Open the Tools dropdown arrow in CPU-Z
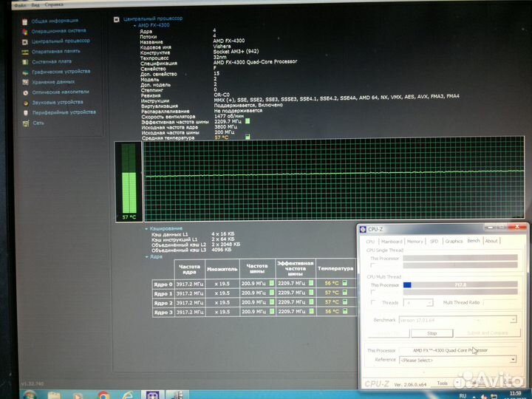532x399 pixels. [457, 383]
